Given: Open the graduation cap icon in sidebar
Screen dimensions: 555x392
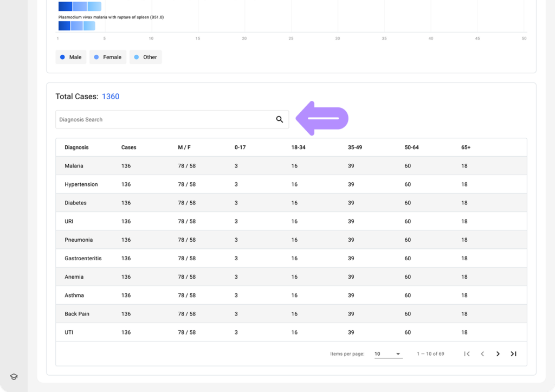Looking at the screenshot, I should (14, 377).
